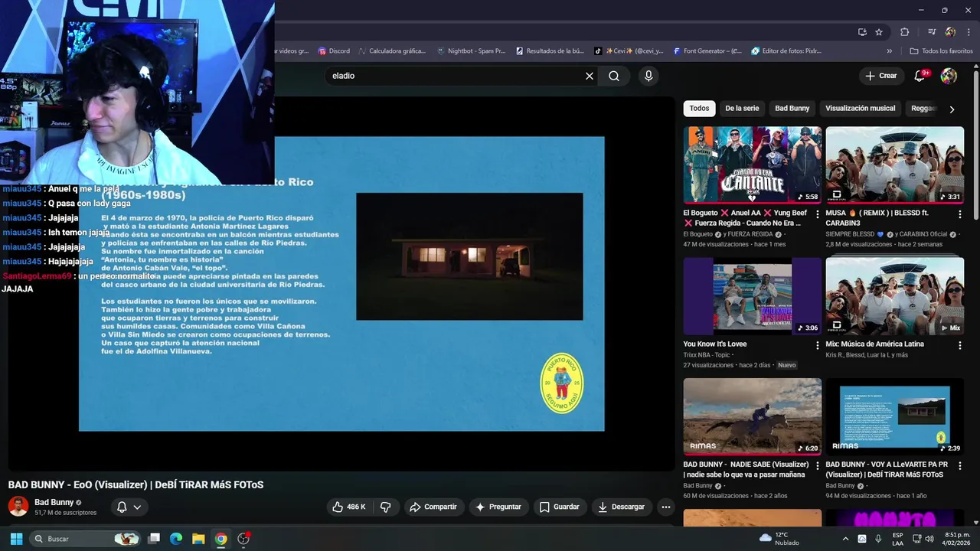Open Google Chrome from the taskbar
The width and height of the screenshot is (980, 551).
click(x=220, y=539)
